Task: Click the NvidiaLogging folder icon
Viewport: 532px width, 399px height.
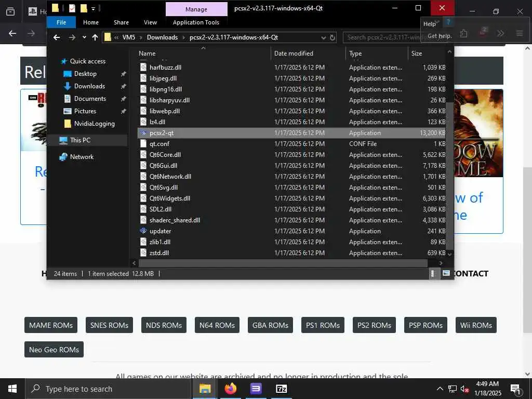Action: coord(68,124)
